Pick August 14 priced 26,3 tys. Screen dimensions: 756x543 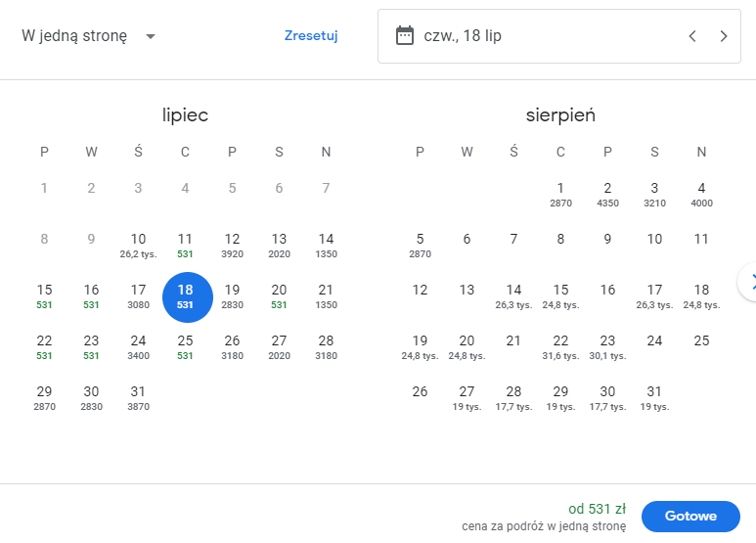[514, 296]
